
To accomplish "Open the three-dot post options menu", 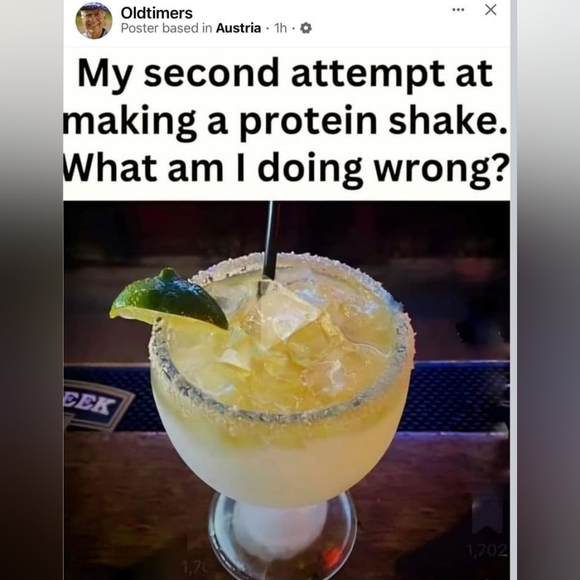I will tap(458, 10).
